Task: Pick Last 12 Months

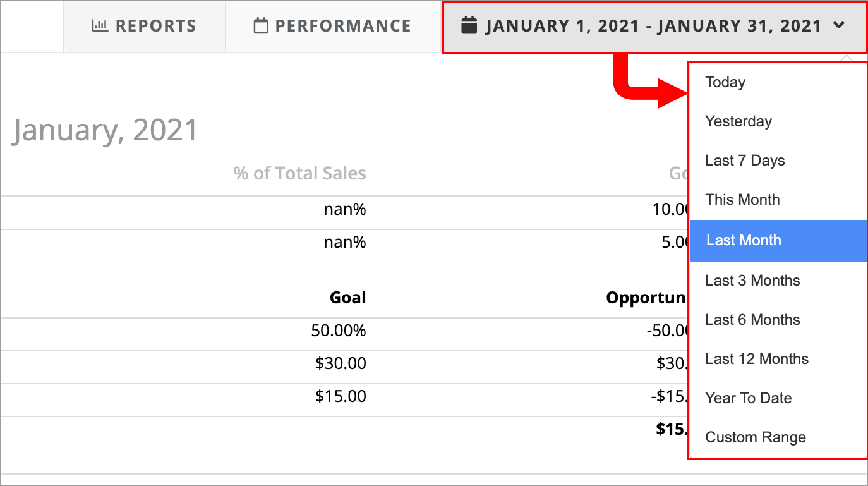Action: (x=757, y=358)
